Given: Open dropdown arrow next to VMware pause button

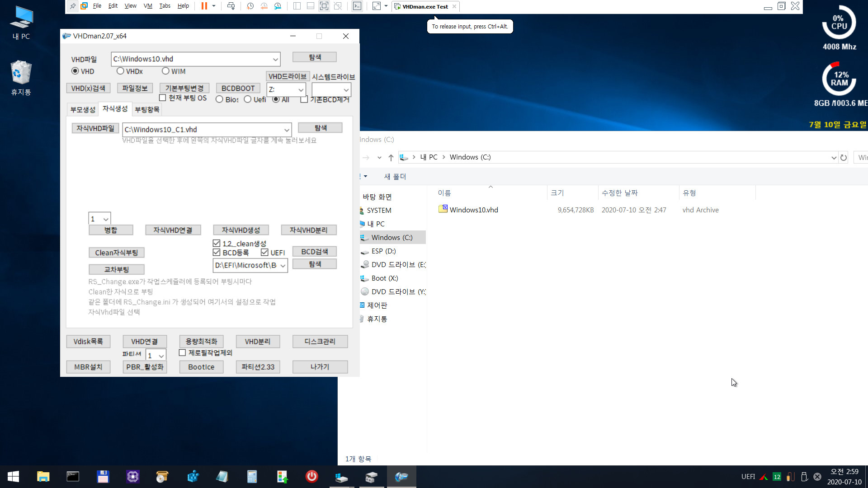Looking at the screenshot, I should [214, 6].
